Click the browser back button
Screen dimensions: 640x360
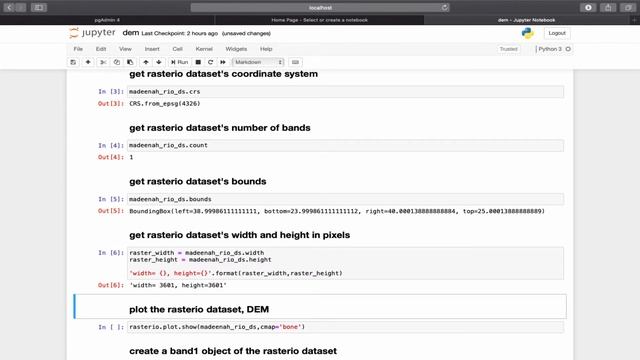[9, 7]
